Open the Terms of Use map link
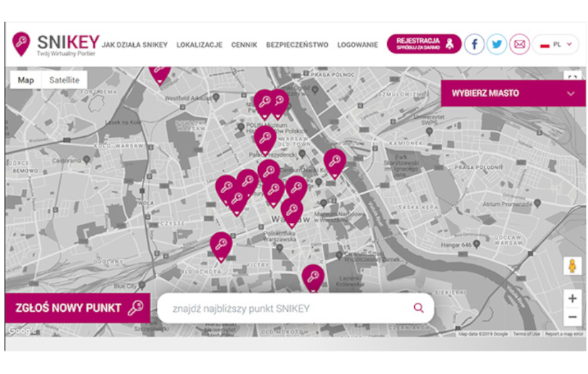 pos(527,334)
